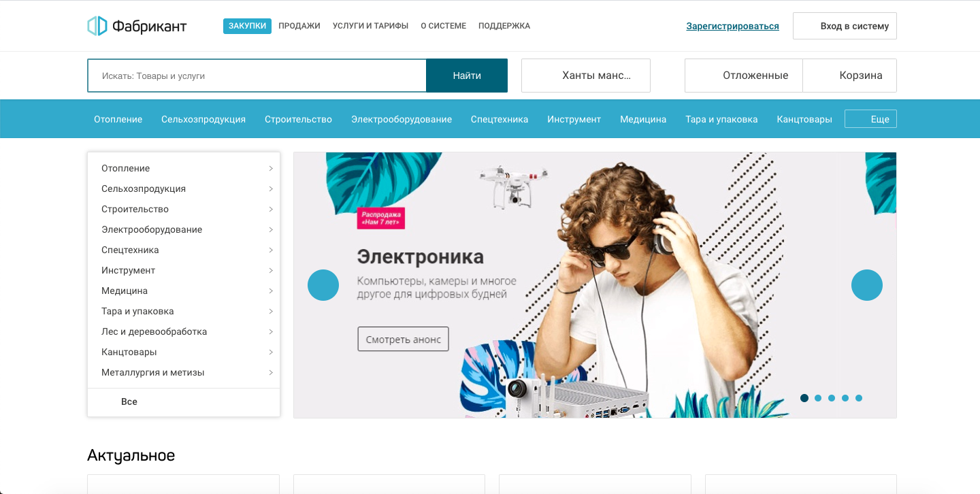
Task: Click Вход в систему button
Action: tap(845, 26)
